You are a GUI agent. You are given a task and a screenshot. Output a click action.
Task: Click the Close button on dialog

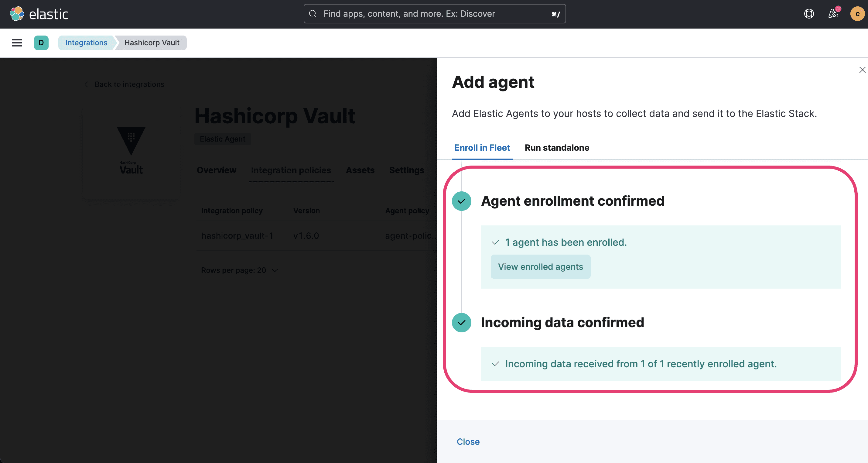[x=468, y=441]
